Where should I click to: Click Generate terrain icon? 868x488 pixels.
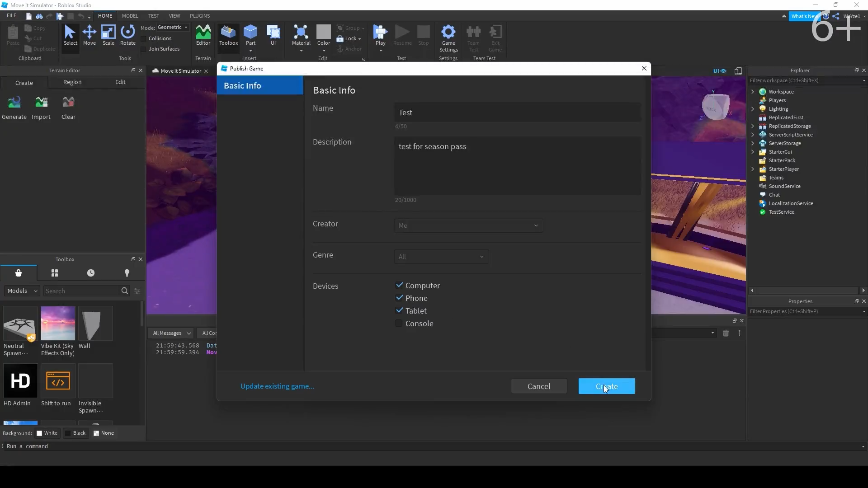pos(14,108)
